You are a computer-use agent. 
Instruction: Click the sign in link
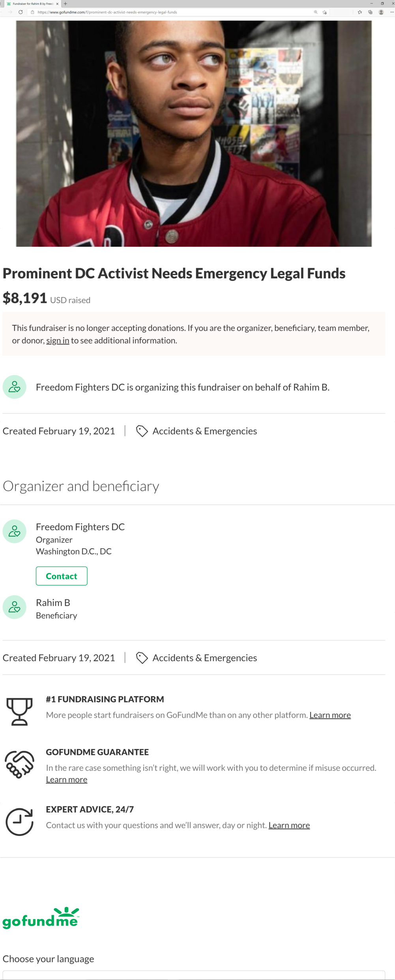tap(58, 340)
